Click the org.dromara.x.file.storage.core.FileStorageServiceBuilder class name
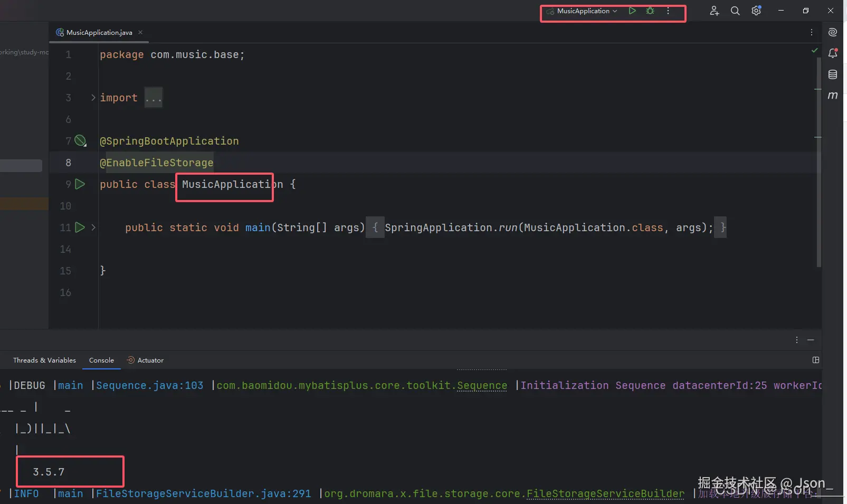 point(505,493)
